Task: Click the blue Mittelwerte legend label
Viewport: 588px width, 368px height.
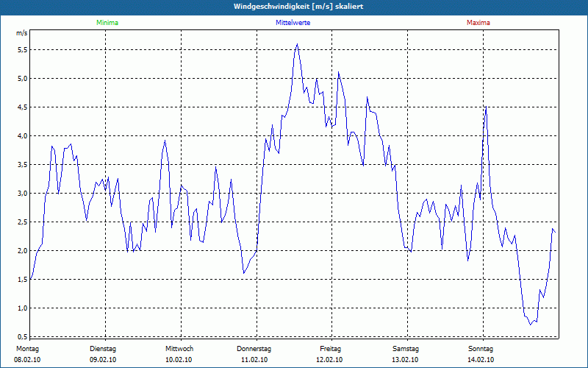Action: (293, 23)
